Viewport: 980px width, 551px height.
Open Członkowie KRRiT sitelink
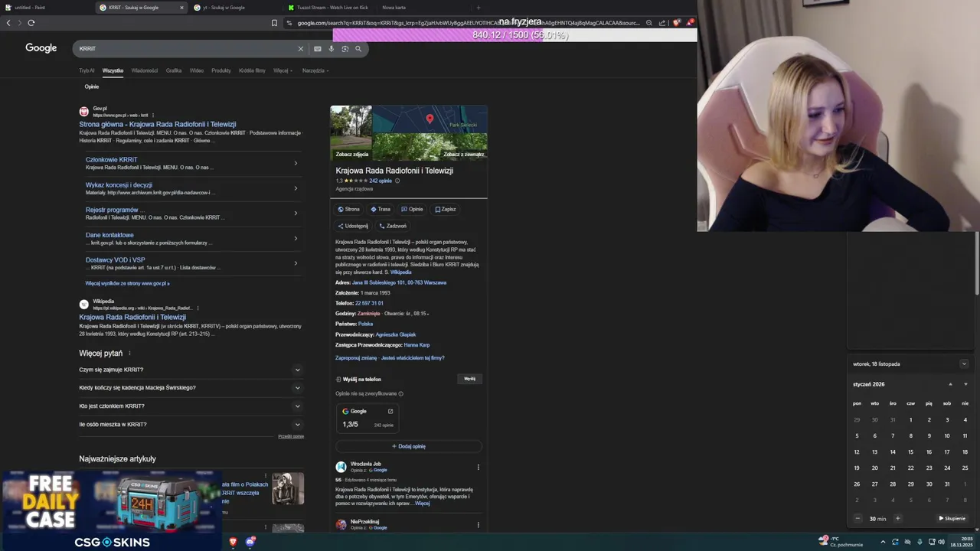click(x=112, y=160)
